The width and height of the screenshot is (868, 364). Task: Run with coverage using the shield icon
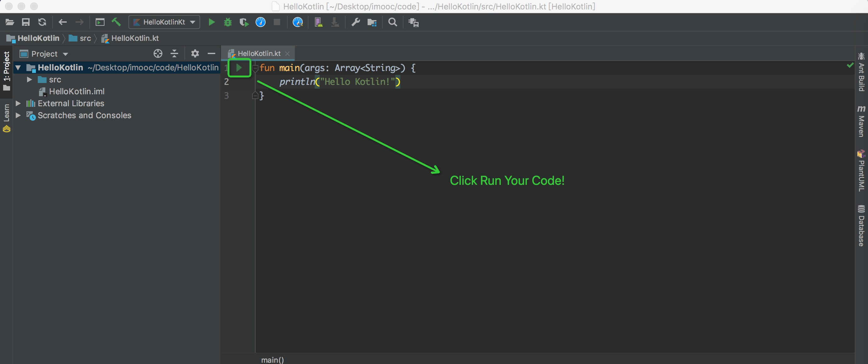[x=244, y=22]
